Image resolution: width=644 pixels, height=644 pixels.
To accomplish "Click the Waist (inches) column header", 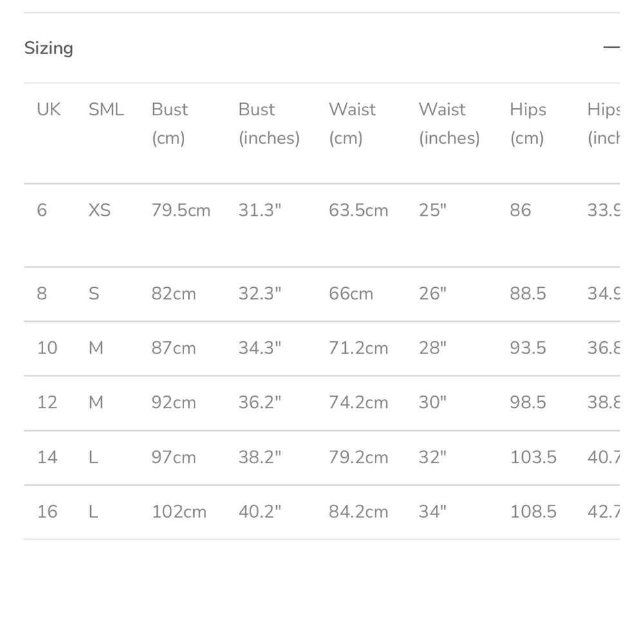I will (449, 123).
